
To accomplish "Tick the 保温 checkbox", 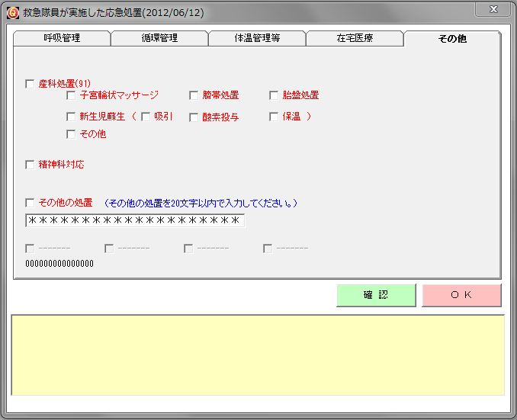I will click(274, 117).
